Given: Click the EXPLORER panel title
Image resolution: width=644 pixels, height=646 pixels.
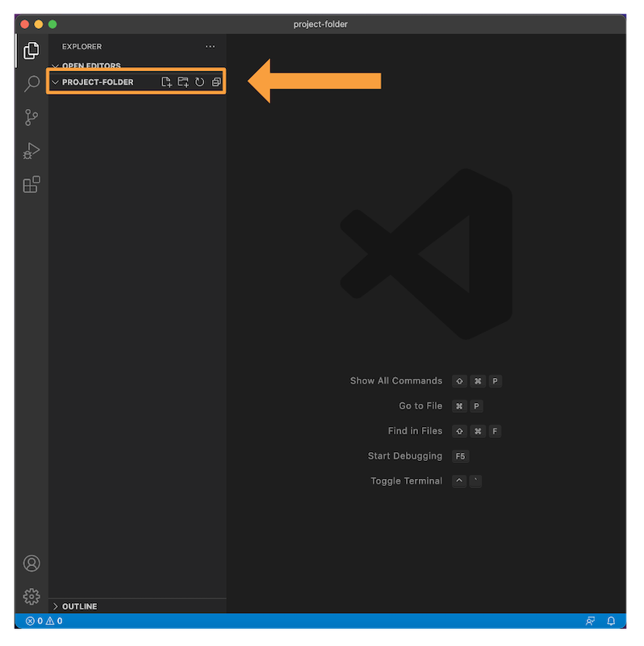Looking at the screenshot, I should 82,47.
